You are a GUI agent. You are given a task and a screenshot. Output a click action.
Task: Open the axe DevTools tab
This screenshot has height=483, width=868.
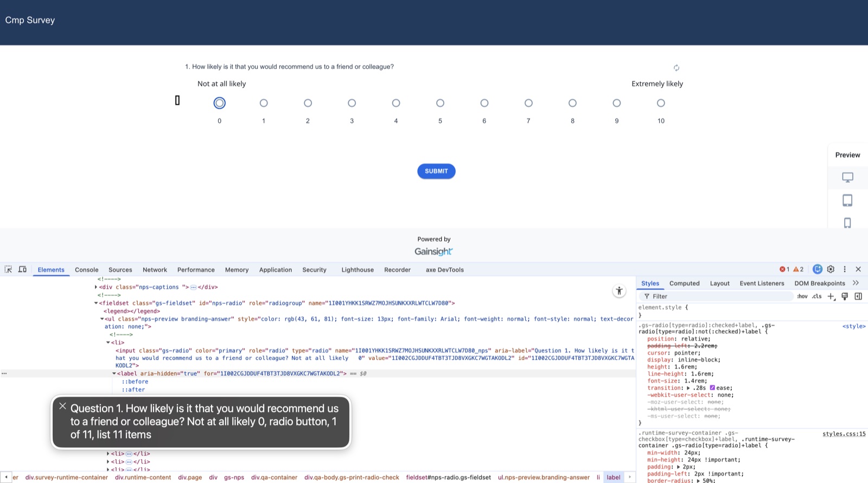pyautogui.click(x=445, y=270)
